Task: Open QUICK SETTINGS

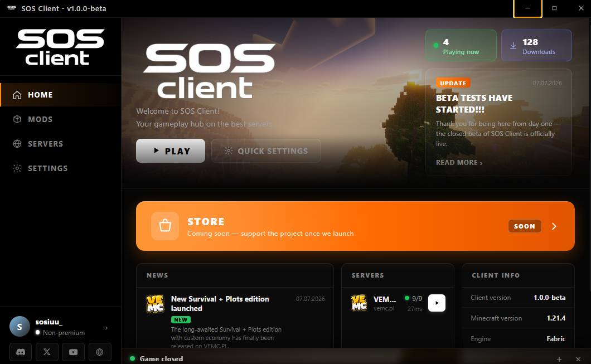Action: (x=266, y=151)
